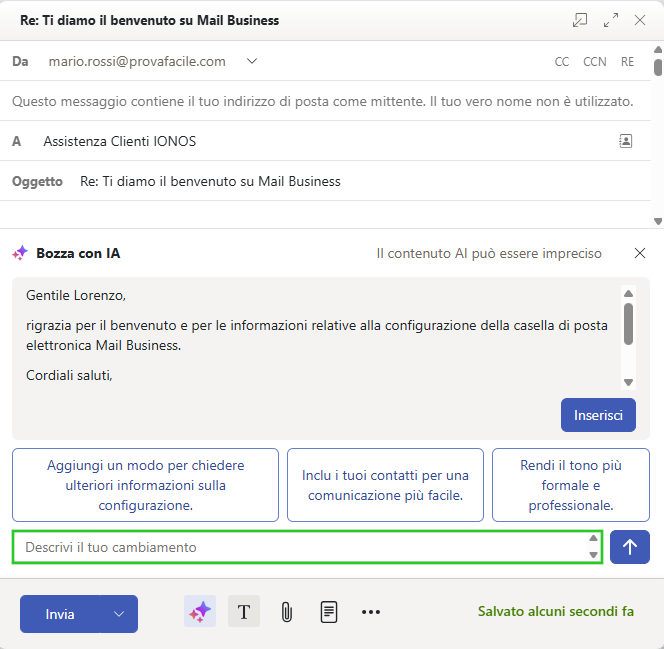Close the Bozza con IA panel
The height and width of the screenshot is (649, 664).
[640, 254]
